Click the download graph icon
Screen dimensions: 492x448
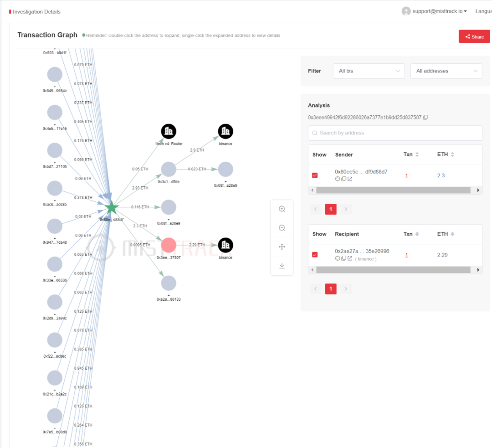click(x=282, y=266)
